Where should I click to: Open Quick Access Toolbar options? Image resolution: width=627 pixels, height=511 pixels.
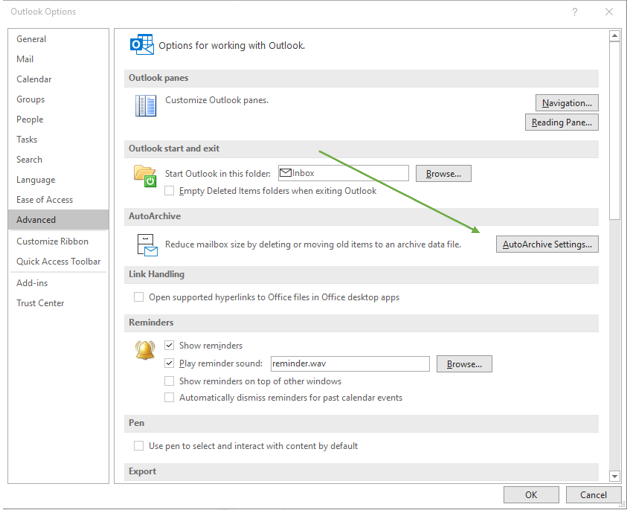click(58, 261)
